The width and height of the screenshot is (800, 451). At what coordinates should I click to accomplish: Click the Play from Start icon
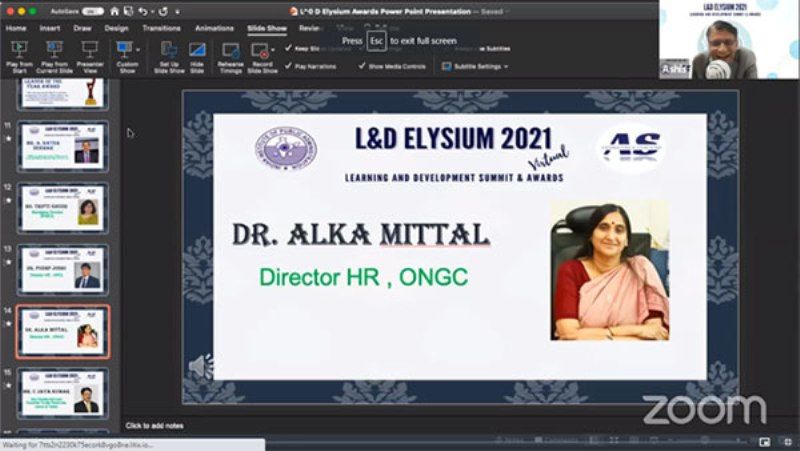(19, 49)
